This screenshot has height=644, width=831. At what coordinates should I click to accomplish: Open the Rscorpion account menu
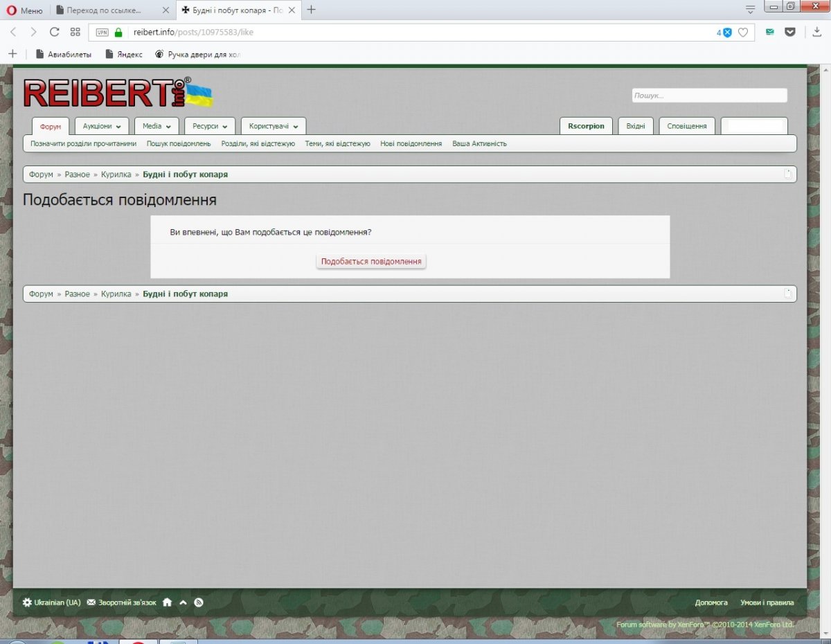[x=586, y=126]
